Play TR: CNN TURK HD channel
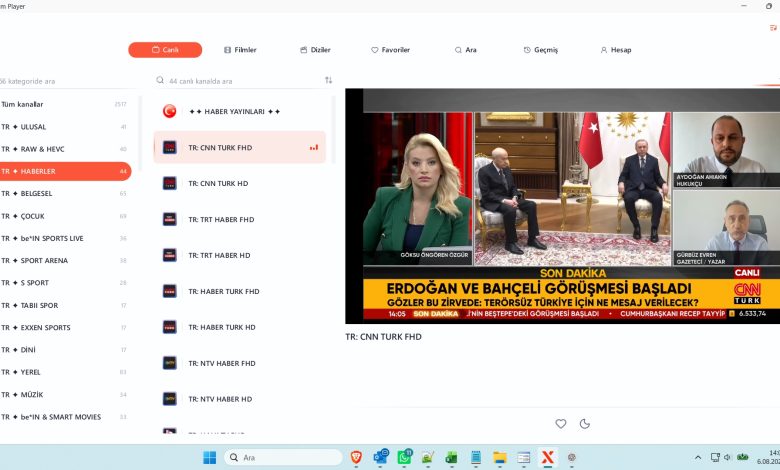This screenshot has height=470, width=780. point(240,183)
